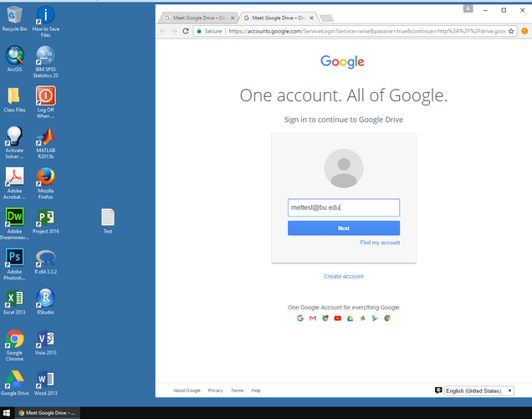This screenshot has width=532, height=419.
Task: Open the Adobe Acrobat shortcut
Action: pos(14,183)
